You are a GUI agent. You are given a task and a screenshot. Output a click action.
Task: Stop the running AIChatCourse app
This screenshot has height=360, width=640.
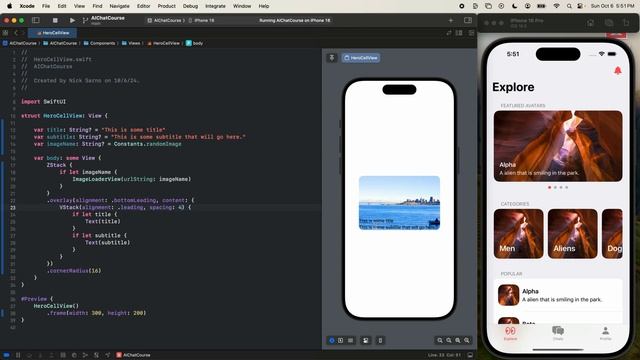pyautogui.click(x=55, y=20)
